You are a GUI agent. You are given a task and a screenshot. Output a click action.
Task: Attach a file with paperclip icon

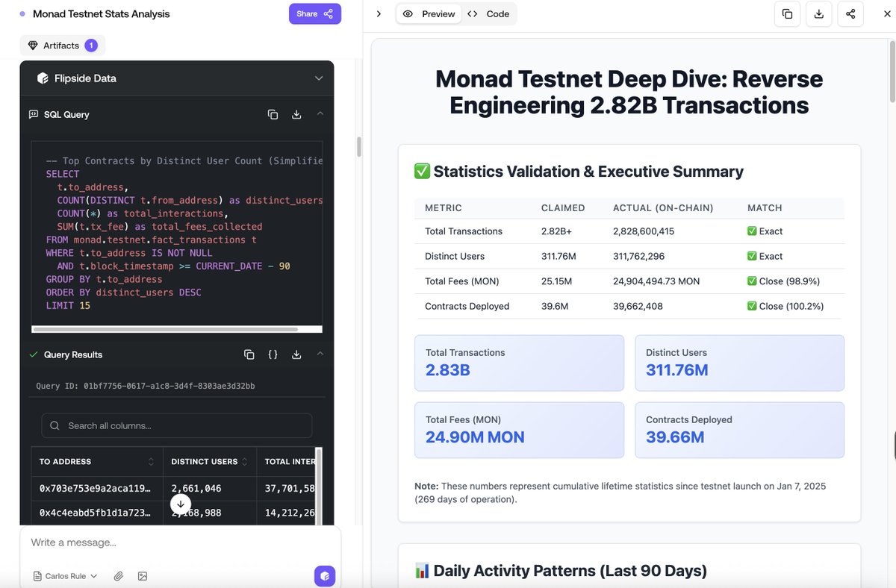click(118, 576)
